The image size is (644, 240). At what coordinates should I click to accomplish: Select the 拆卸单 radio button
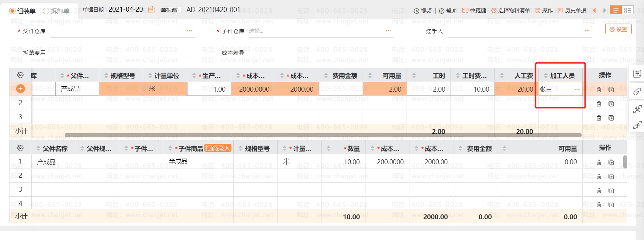coord(46,11)
